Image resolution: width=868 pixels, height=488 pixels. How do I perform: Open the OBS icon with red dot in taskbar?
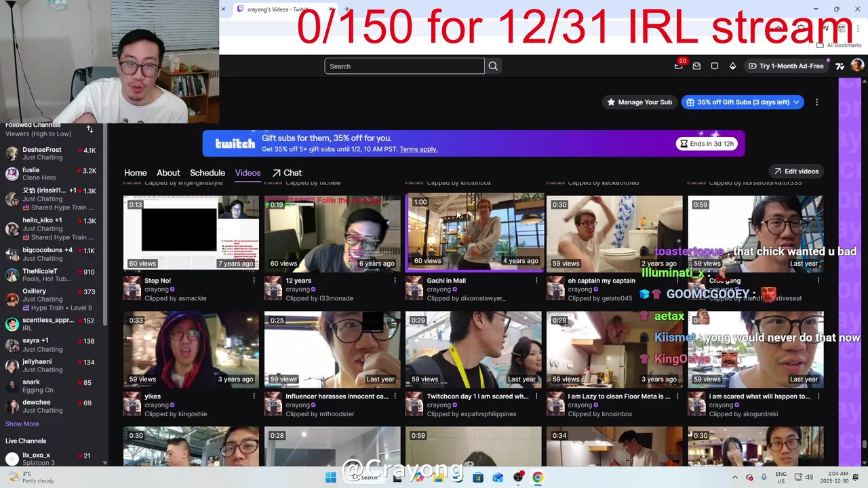pos(518,477)
